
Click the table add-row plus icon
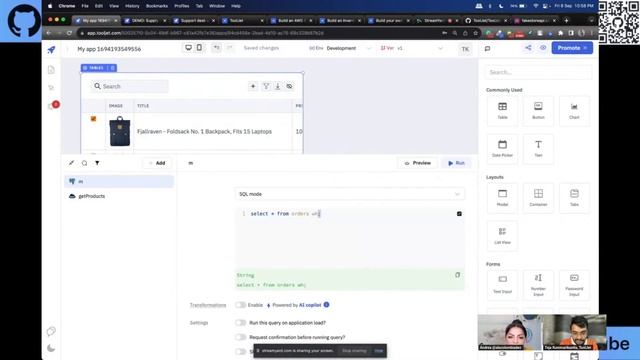pos(253,86)
